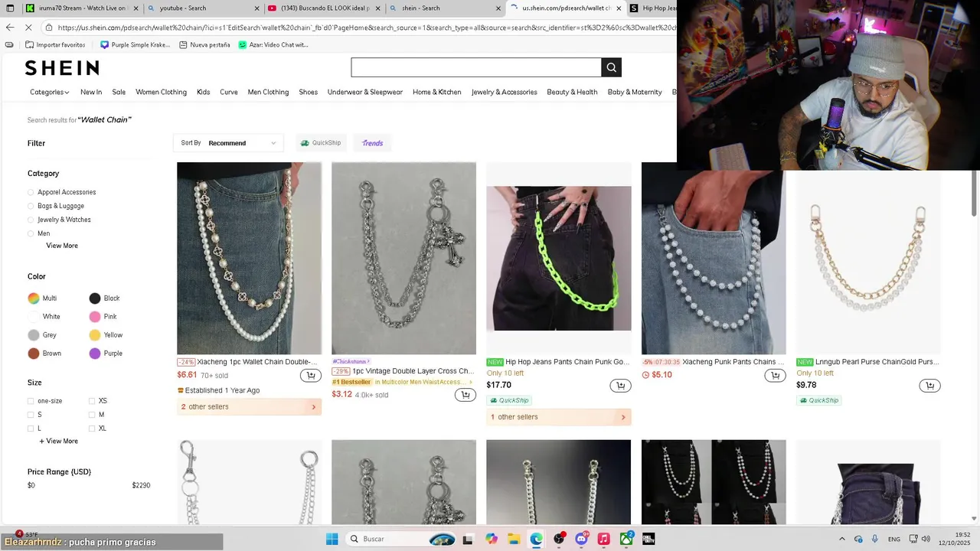980x551 pixels.
Task: Open Women Clothing menu
Action: click(161, 92)
